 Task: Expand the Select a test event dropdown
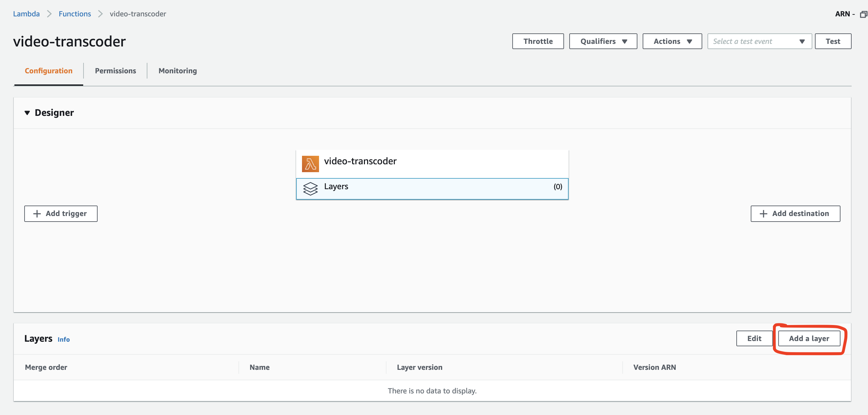pyautogui.click(x=759, y=41)
